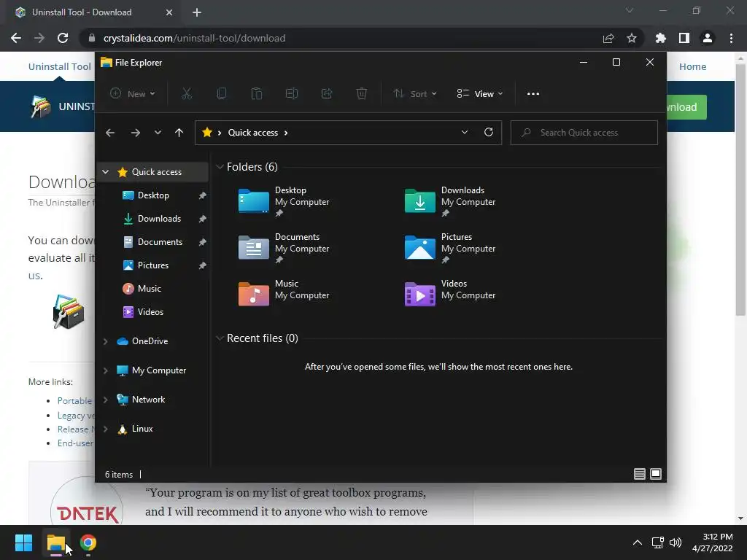The width and height of the screenshot is (747, 560).
Task: Click the Rename icon in File Explorer toolbar
Action: click(292, 94)
